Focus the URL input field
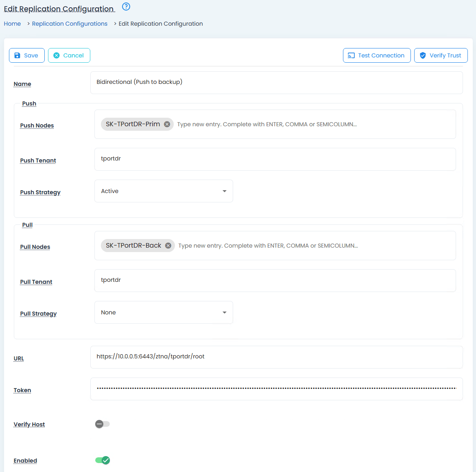Viewport: 476px width, 472px height. [x=276, y=357]
